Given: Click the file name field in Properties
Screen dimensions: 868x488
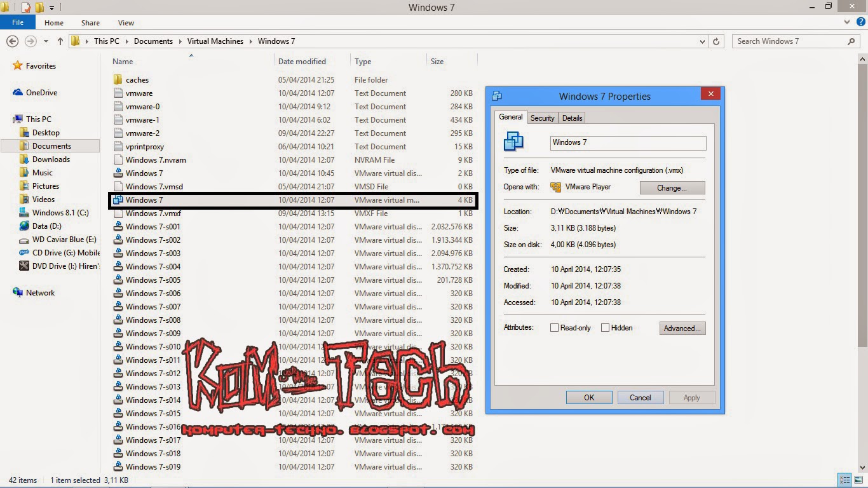Looking at the screenshot, I should pos(628,142).
